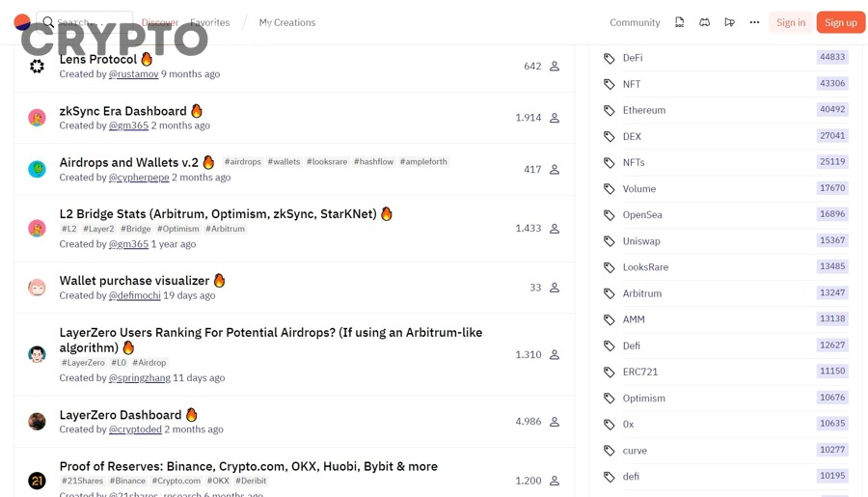The width and height of the screenshot is (868, 497).
Task: Click the #airdrops tag
Action: coord(242,162)
